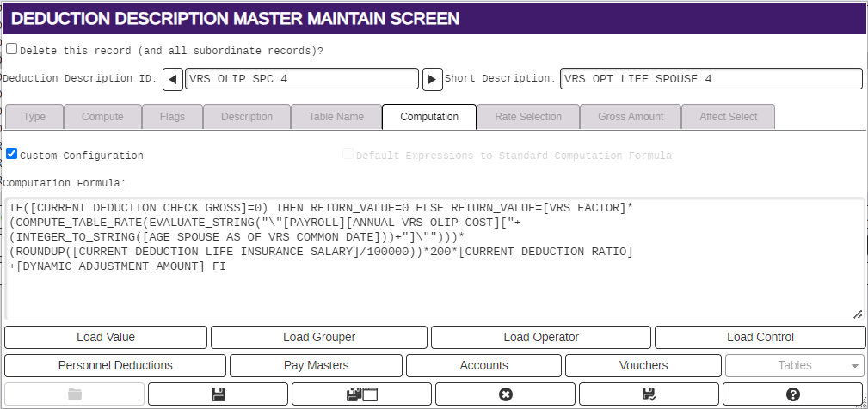
Task: Open help with the question mark icon
Action: click(x=792, y=394)
